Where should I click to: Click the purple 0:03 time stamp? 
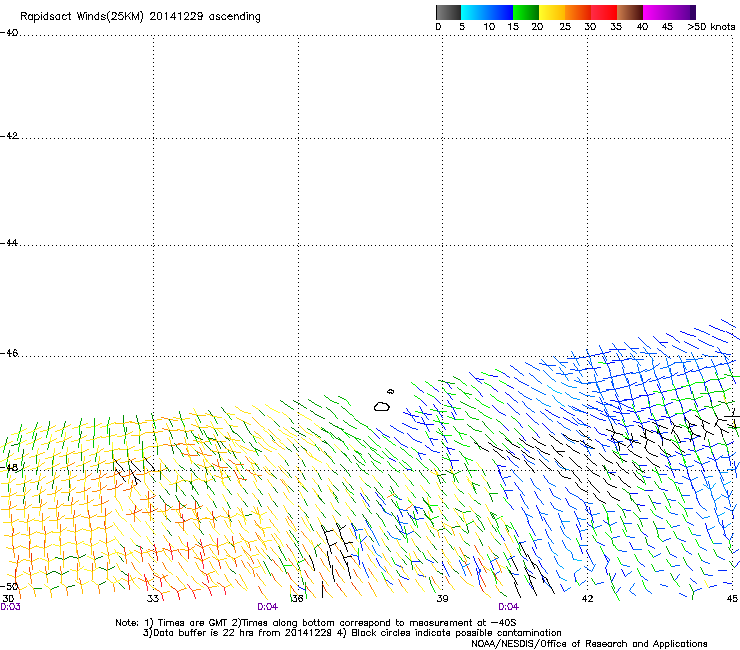tap(10, 607)
